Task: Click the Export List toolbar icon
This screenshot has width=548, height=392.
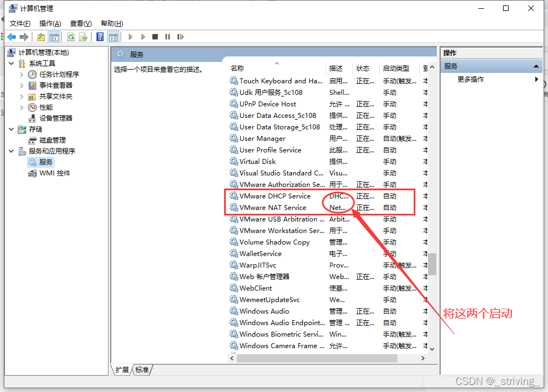Action: (x=83, y=37)
